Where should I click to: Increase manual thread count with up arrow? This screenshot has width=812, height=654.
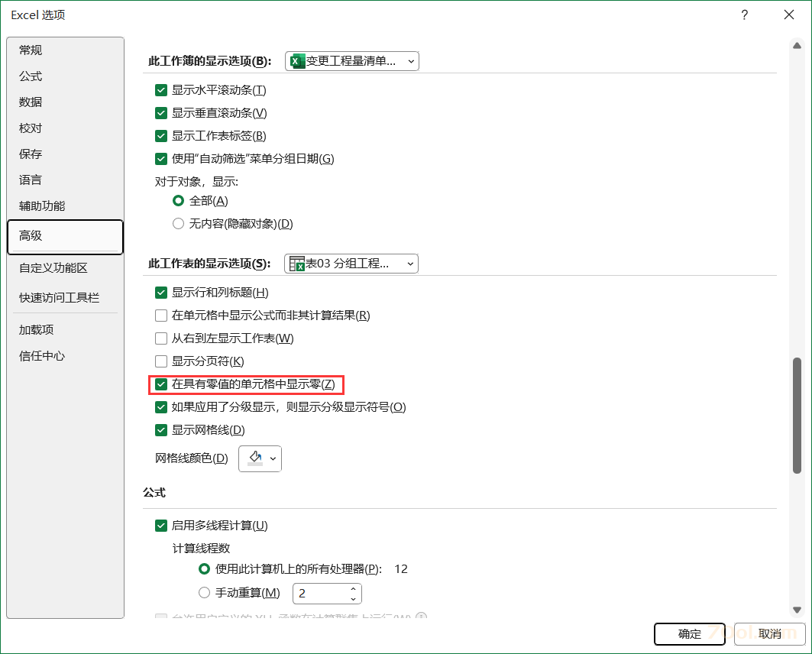353,589
